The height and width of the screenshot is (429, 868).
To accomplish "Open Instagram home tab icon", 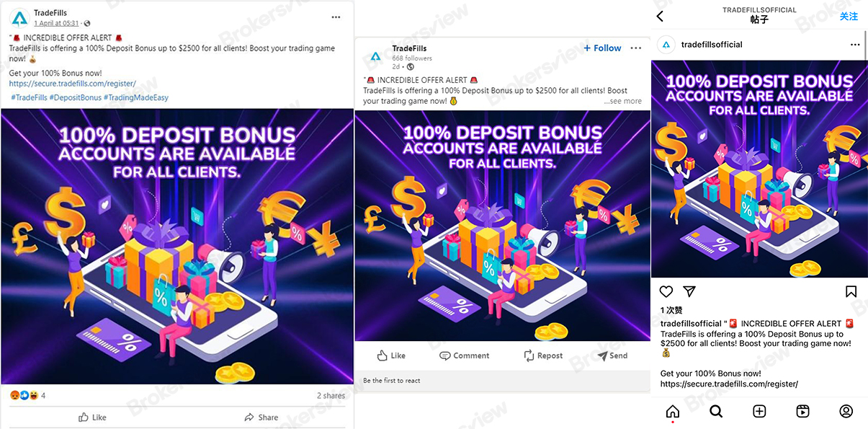I will (672, 411).
